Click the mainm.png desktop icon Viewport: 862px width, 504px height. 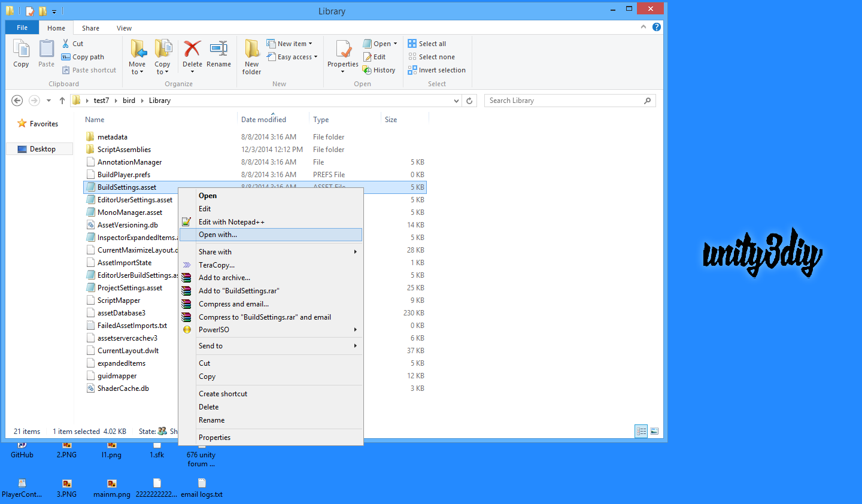tap(112, 488)
